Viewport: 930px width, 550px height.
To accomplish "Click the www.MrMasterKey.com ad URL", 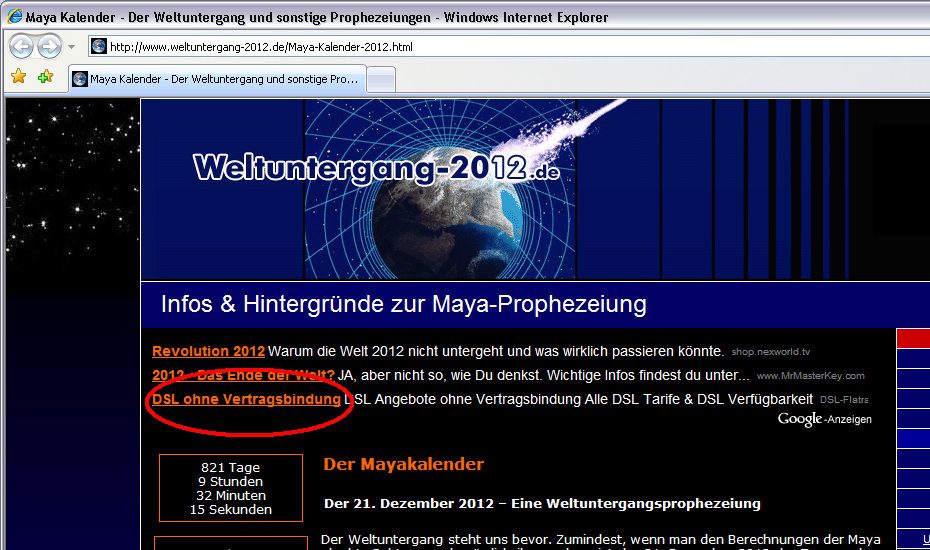I will pyautogui.click(x=810, y=376).
